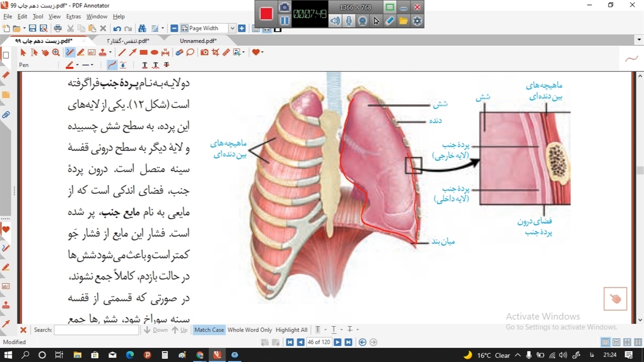Select the Arrow drawing tool
The height and width of the screenshot is (362, 644).
pos(133,52)
